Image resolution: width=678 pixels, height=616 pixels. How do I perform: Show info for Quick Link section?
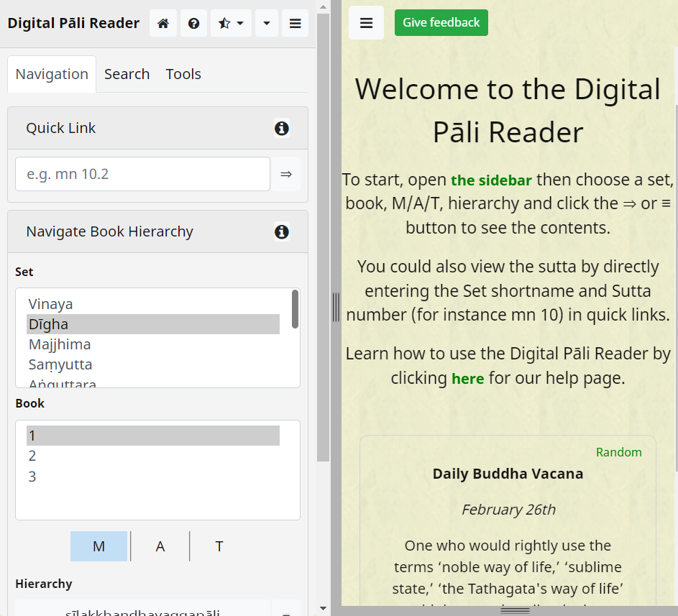coord(282,129)
